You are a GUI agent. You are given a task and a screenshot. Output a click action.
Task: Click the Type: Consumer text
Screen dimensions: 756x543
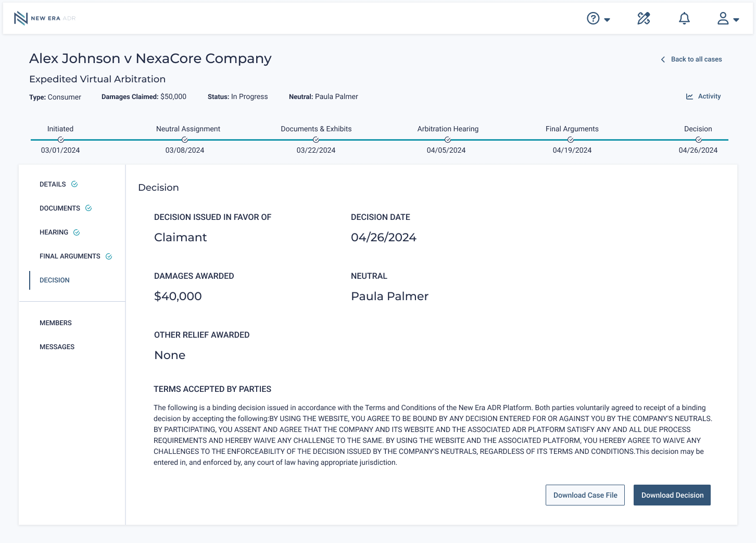pyautogui.click(x=55, y=97)
